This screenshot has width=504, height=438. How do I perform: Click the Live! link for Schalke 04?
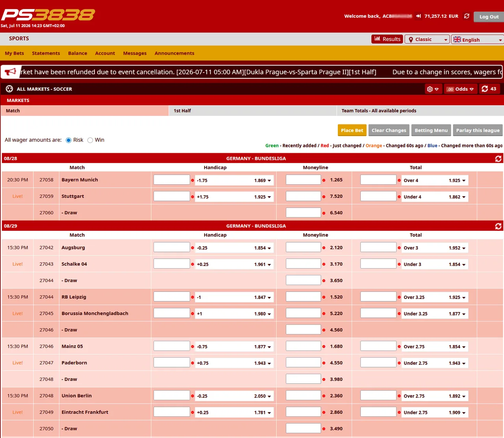(x=18, y=264)
